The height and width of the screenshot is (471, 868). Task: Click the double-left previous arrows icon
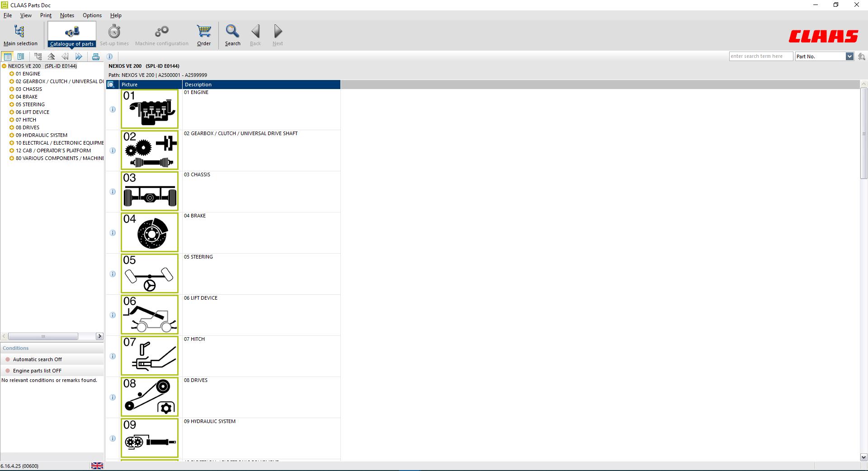tap(65, 57)
